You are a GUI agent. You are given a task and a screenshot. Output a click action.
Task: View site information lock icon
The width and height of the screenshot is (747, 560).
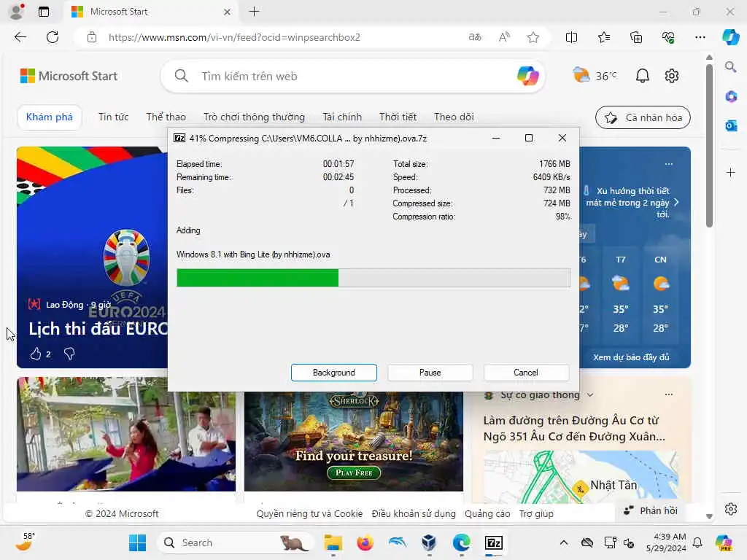[x=92, y=37]
